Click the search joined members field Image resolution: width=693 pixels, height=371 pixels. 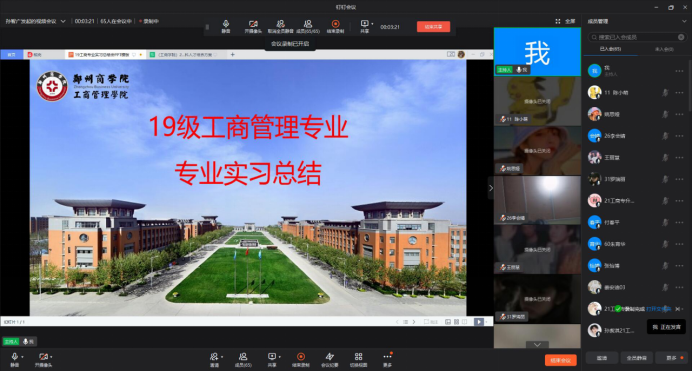tap(637, 37)
